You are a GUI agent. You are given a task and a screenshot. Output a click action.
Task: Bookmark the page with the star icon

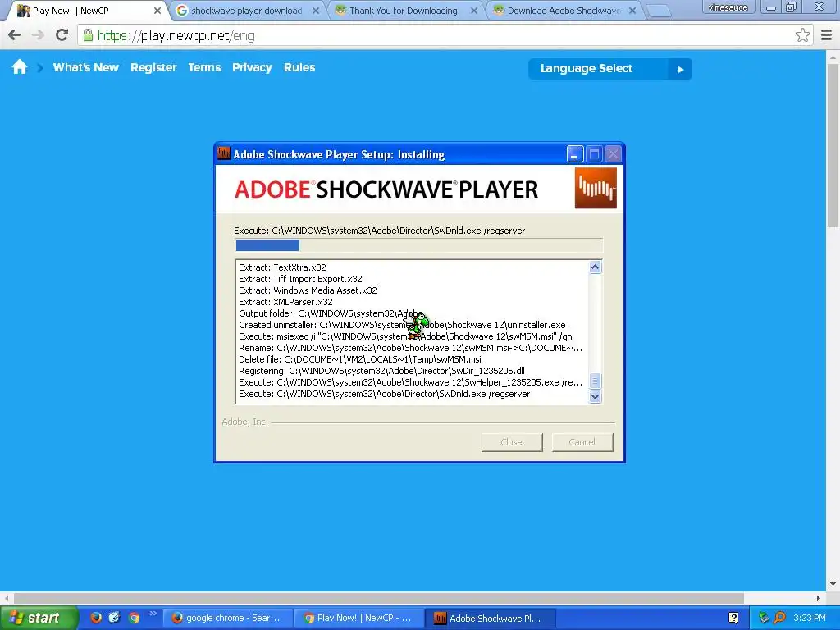click(802, 35)
